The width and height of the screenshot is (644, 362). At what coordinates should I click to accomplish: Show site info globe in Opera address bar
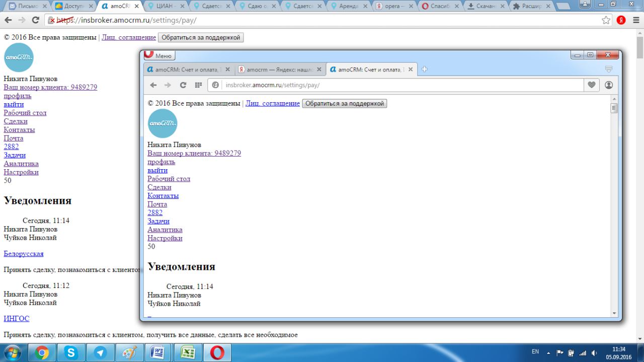215,85
